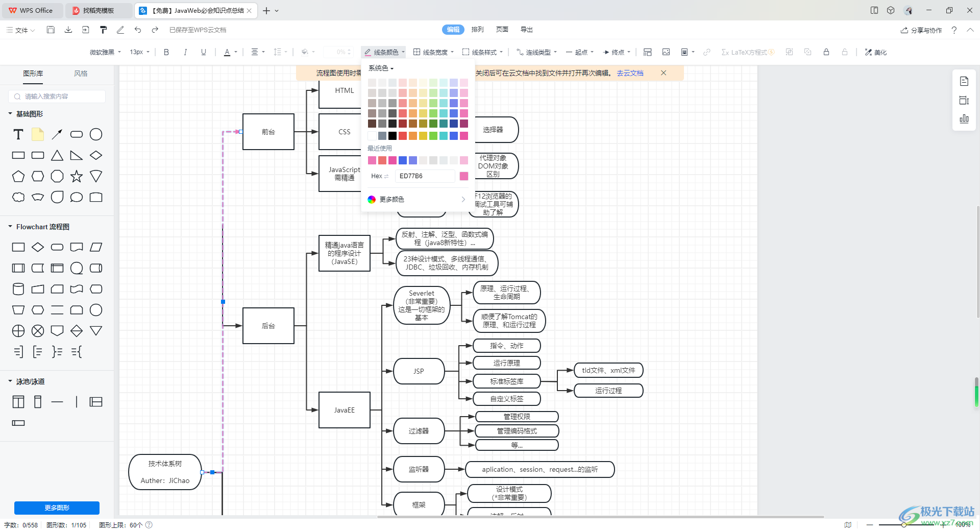The image size is (980, 531).
Task: Select the circle shape in basic shapes
Action: pos(96,134)
